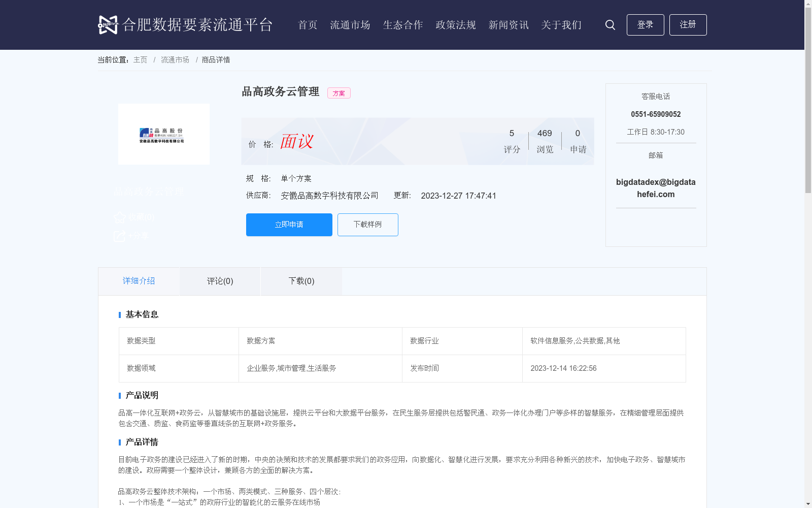Click product title 品高政务云管理
This screenshot has height=508, width=812.
pyautogui.click(x=280, y=91)
